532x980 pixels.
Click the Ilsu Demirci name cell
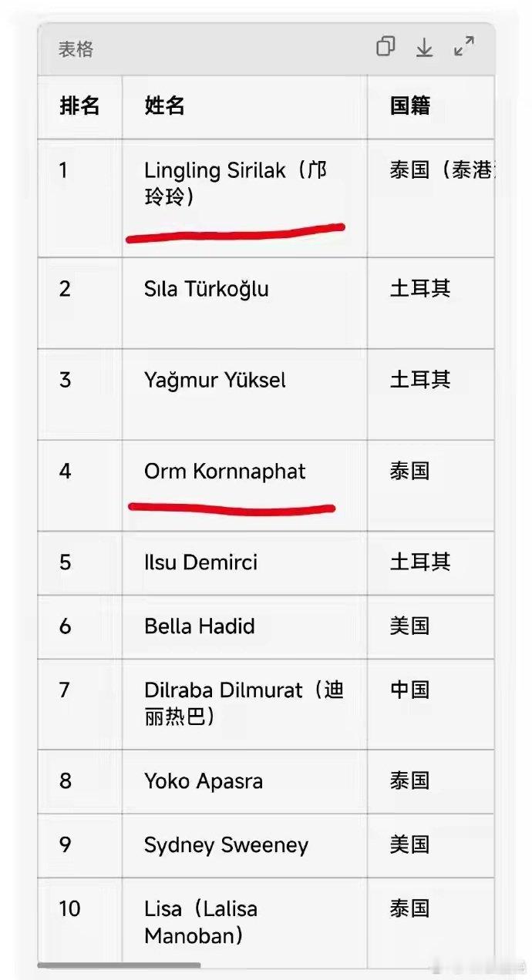[x=244, y=562]
